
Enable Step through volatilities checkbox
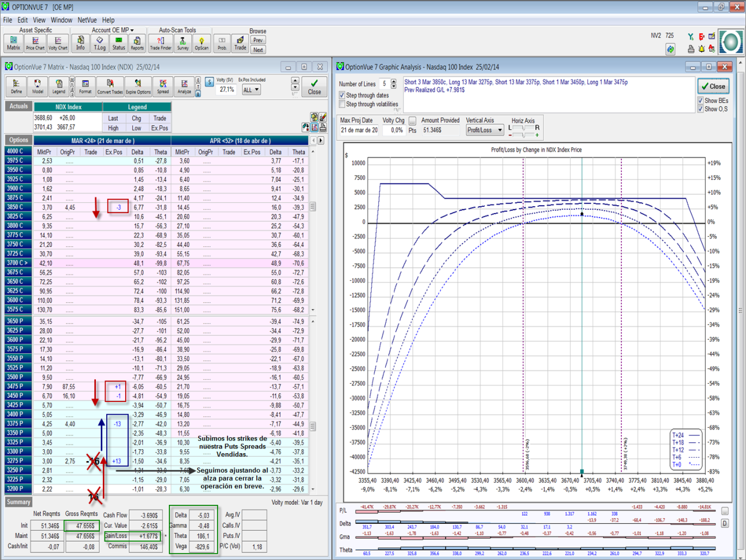pyautogui.click(x=342, y=105)
